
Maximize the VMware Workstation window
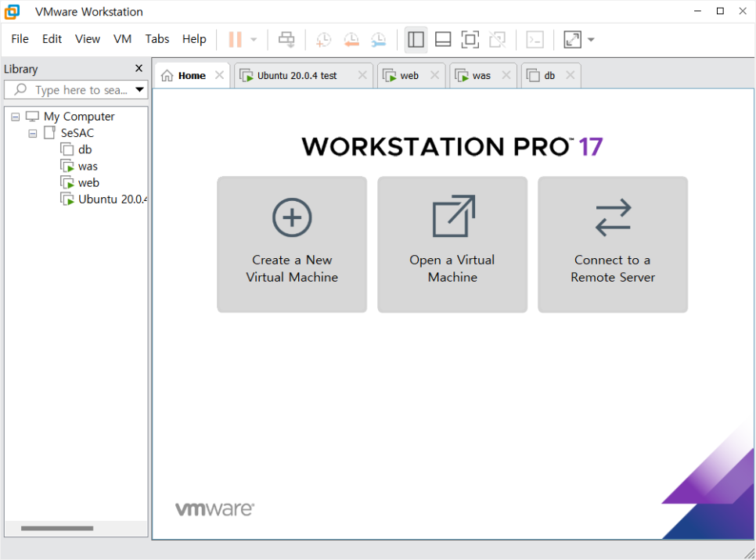point(720,11)
